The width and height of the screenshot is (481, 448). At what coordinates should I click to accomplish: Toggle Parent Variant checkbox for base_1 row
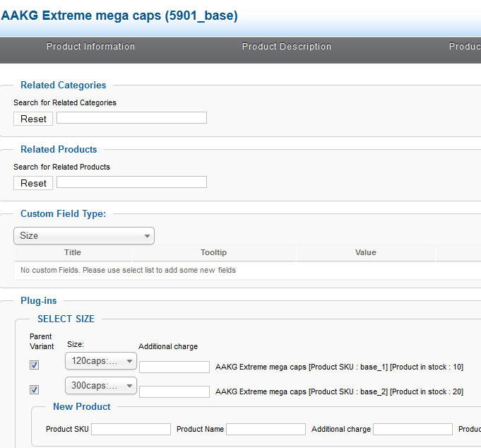tap(34, 365)
